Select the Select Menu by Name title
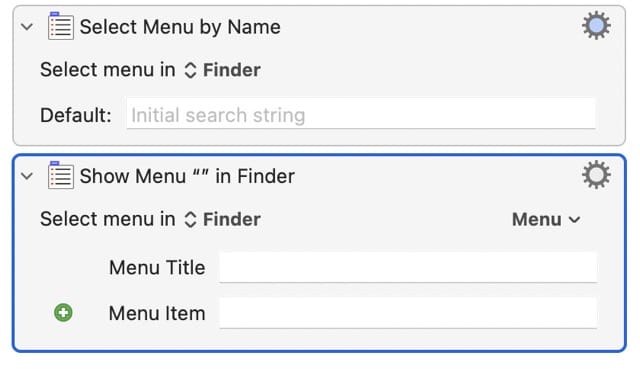The width and height of the screenshot is (640, 369). (x=180, y=27)
